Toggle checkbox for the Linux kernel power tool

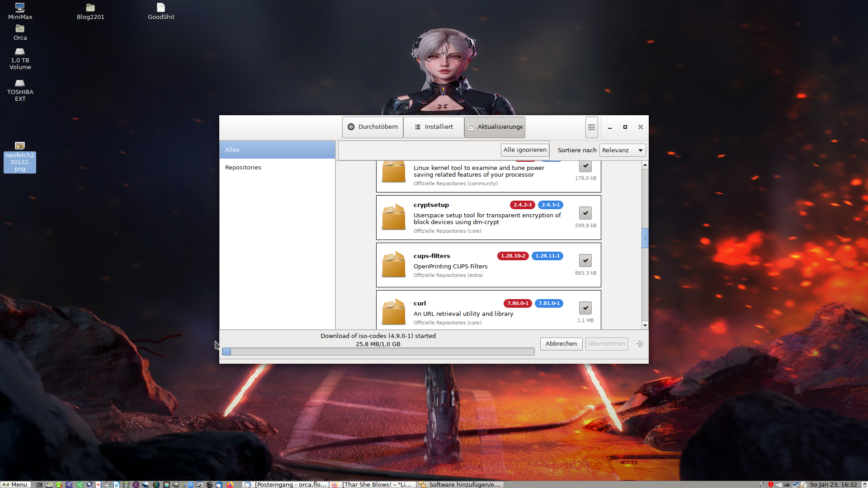[585, 166]
